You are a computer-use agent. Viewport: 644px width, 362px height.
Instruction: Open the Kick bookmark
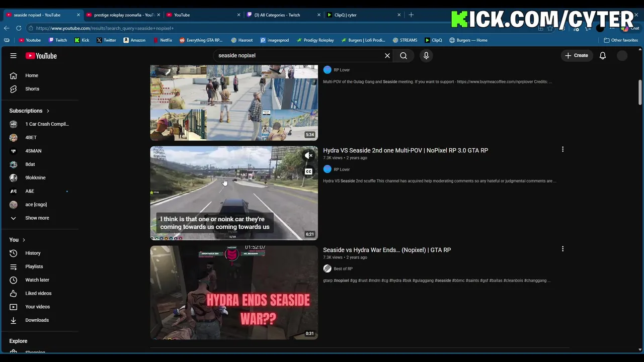coord(82,40)
